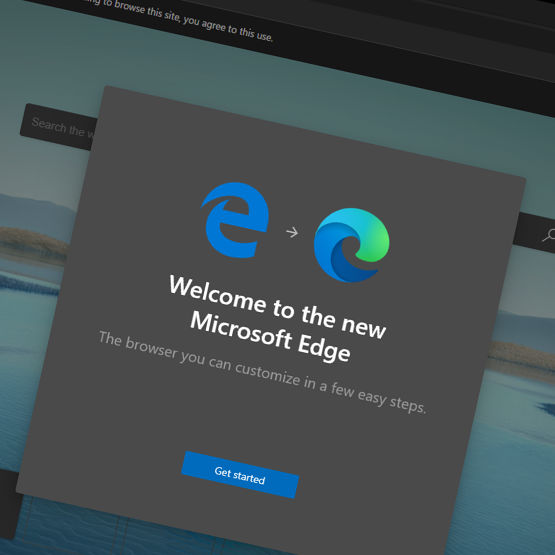555x555 pixels.
Task: Click the 'you agree to this use' notice
Action: click(x=228, y=28)
